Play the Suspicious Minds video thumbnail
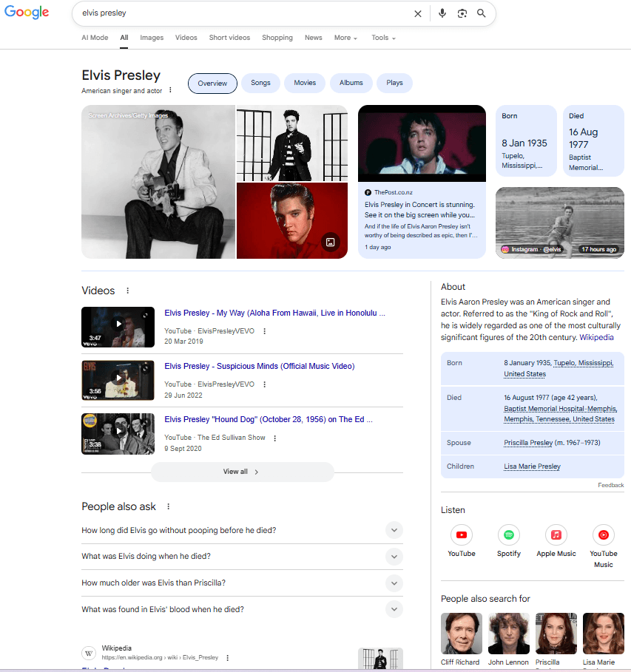This screenshot has height=672, width=631. pos(118,380)
